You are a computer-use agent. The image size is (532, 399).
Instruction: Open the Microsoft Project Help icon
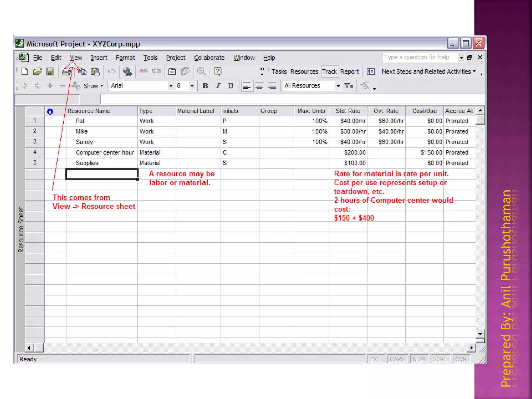217,71
